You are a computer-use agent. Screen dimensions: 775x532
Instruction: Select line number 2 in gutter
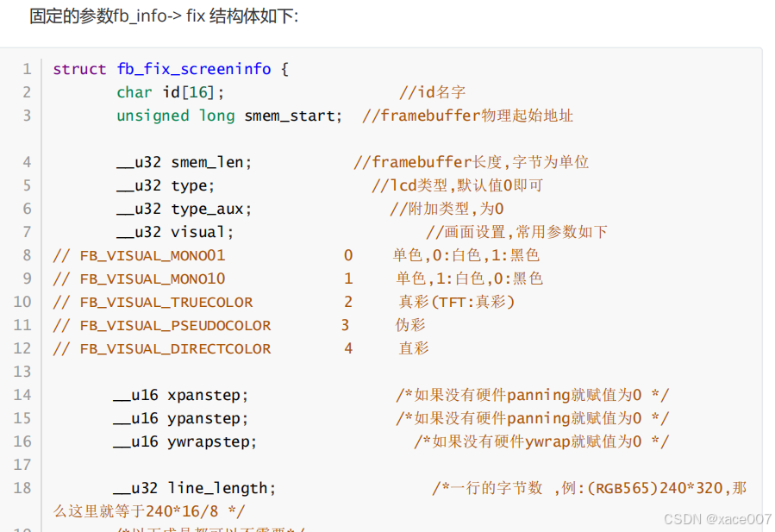[x=27, y=92]
